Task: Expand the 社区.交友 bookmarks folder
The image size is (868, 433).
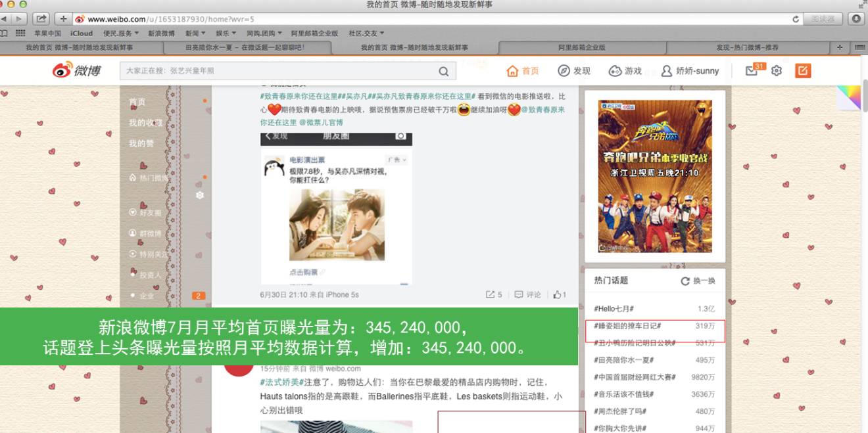Action: pos(366,33)
